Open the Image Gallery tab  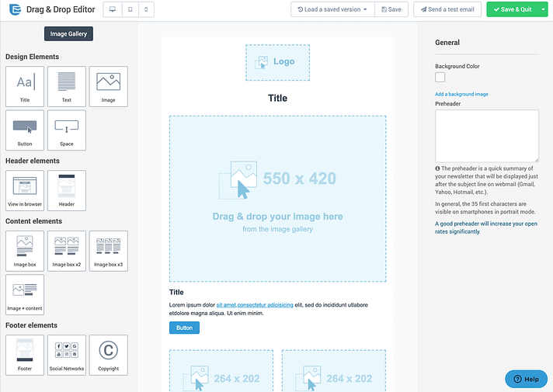69,34
